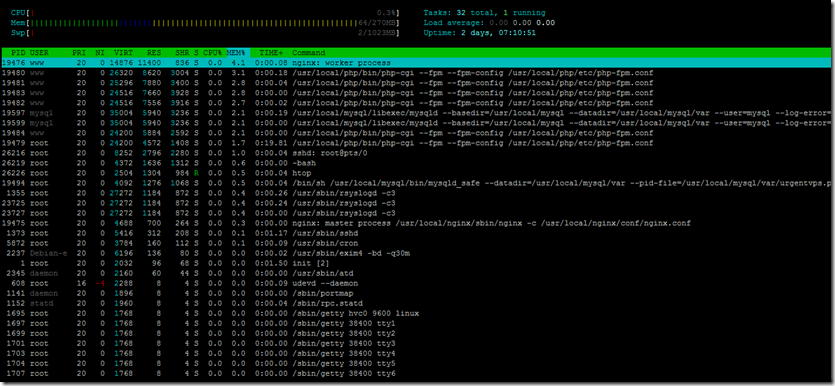835x386 pixels.
Task: Click the Tasks: 32 total line
Action: tap(484, 13)
